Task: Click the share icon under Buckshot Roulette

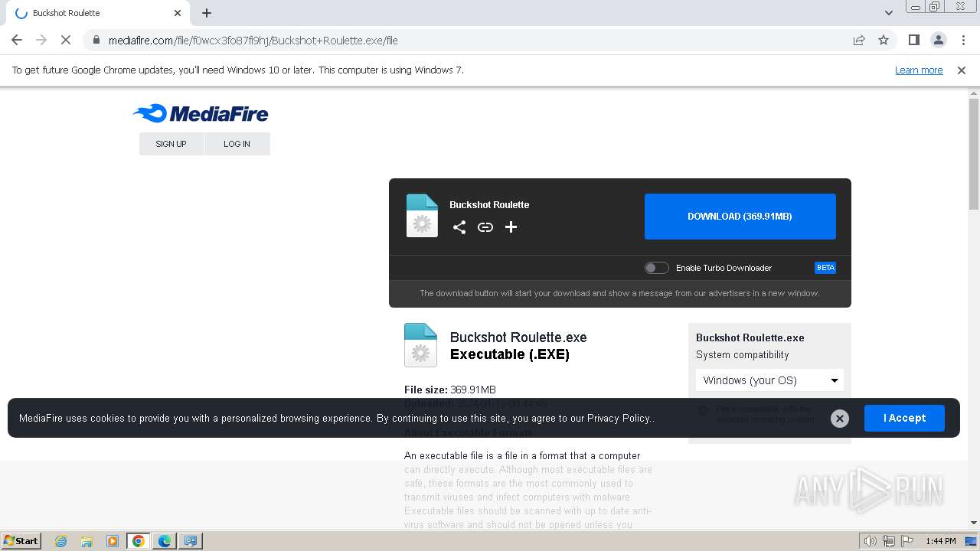Action: [x=459, y=227]
